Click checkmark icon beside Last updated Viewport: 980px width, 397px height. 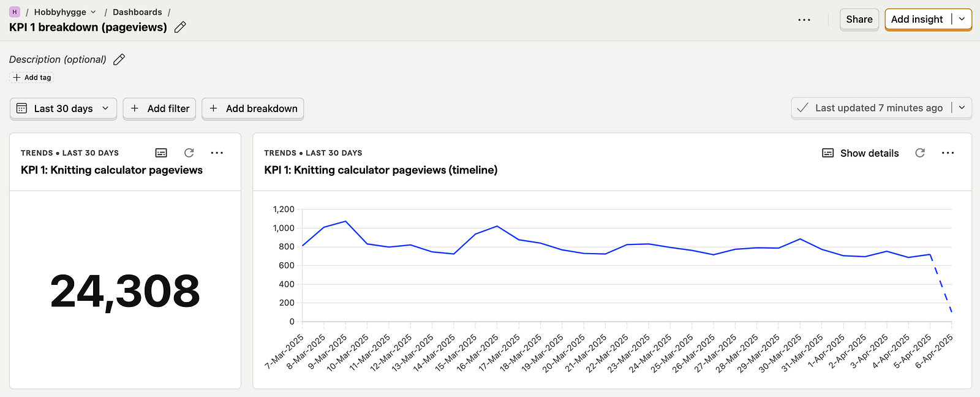click(802, 108)
